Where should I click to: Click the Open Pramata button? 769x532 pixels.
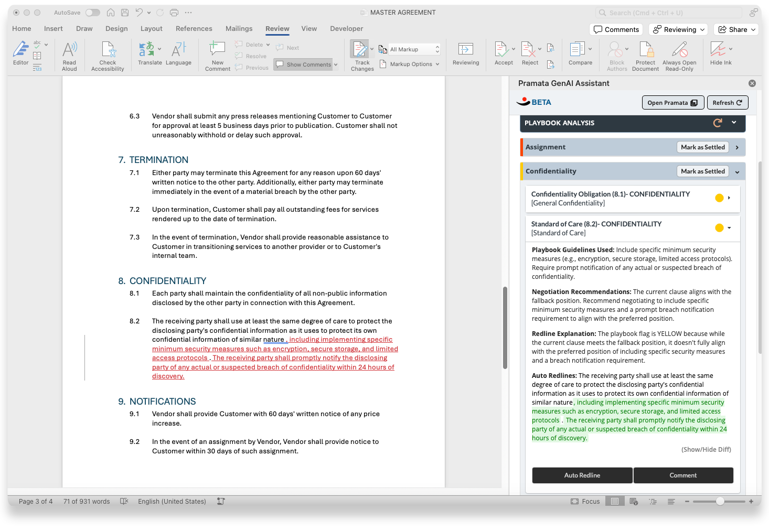672,103
